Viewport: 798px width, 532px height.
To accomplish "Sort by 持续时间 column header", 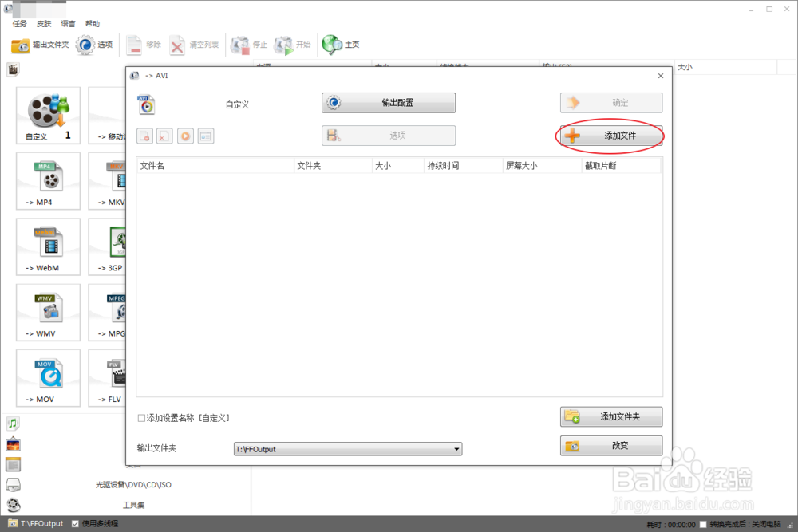I will click(464, 166).
